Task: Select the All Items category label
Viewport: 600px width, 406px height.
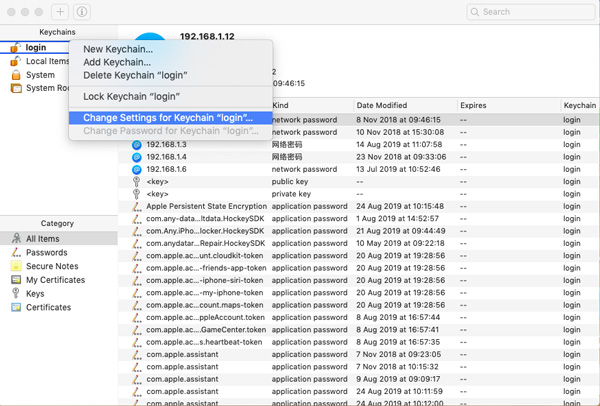Action: 43,239
